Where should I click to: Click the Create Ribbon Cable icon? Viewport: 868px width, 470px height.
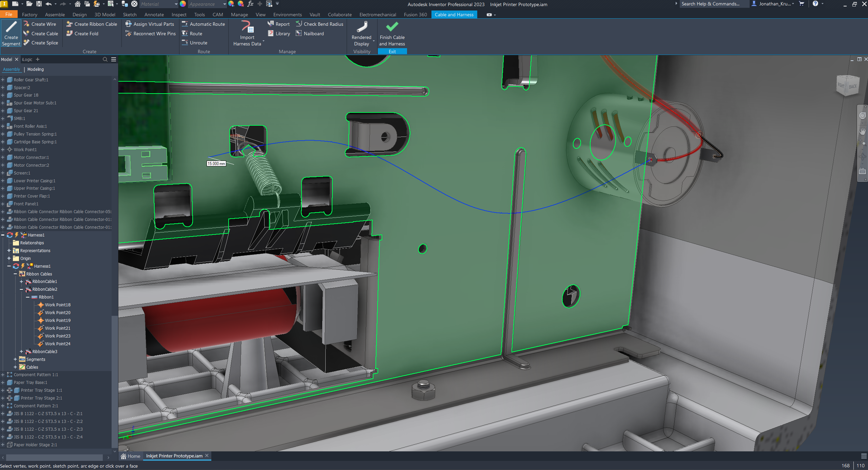[70, 24]
